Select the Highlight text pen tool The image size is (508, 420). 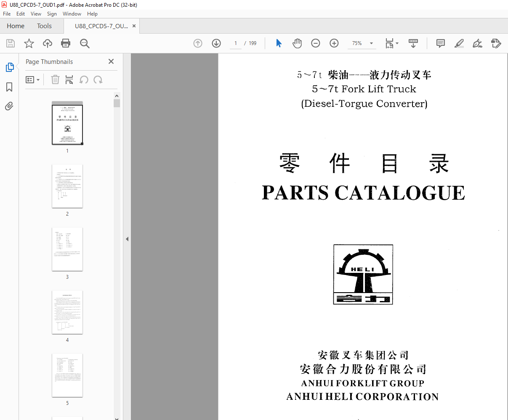pos(459,43)
